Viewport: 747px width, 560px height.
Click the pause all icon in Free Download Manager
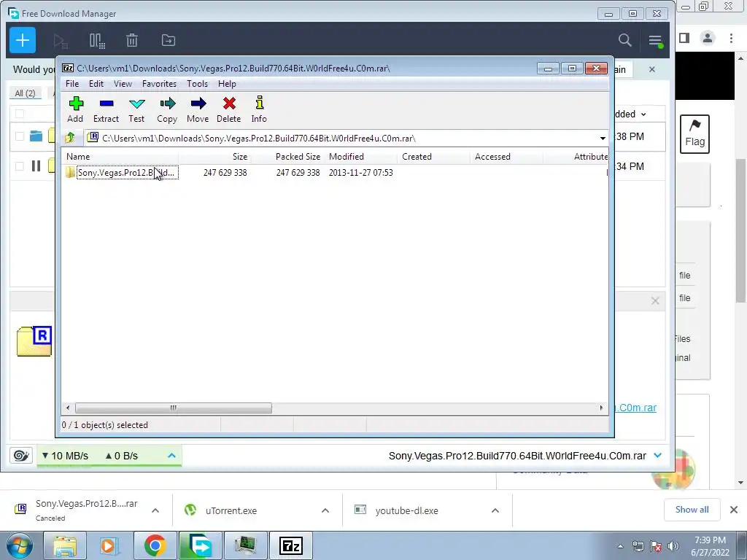97,41
